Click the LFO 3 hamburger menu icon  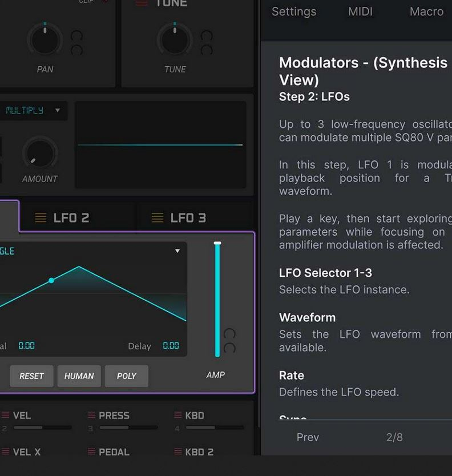(158, 217)
